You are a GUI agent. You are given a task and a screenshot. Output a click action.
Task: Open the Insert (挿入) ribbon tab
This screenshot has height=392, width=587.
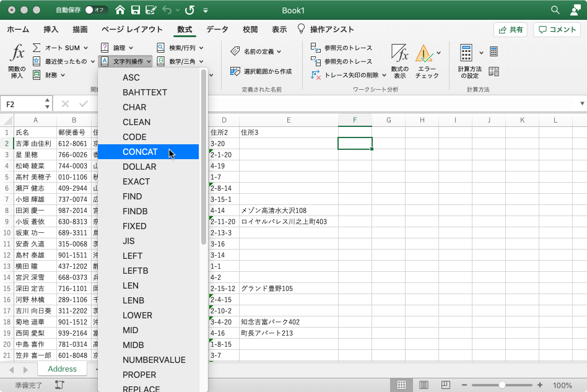coord(51,29)
